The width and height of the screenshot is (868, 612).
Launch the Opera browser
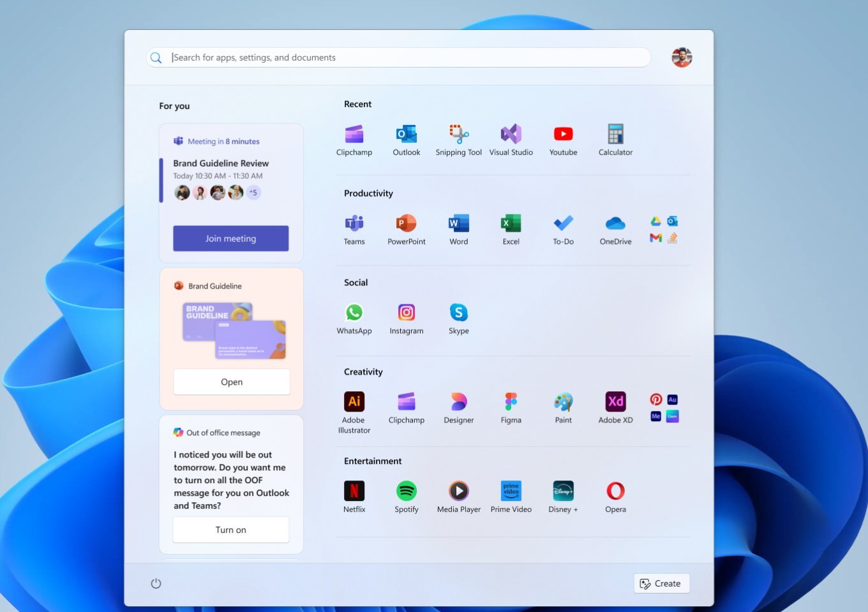click(x=615, y=491)
